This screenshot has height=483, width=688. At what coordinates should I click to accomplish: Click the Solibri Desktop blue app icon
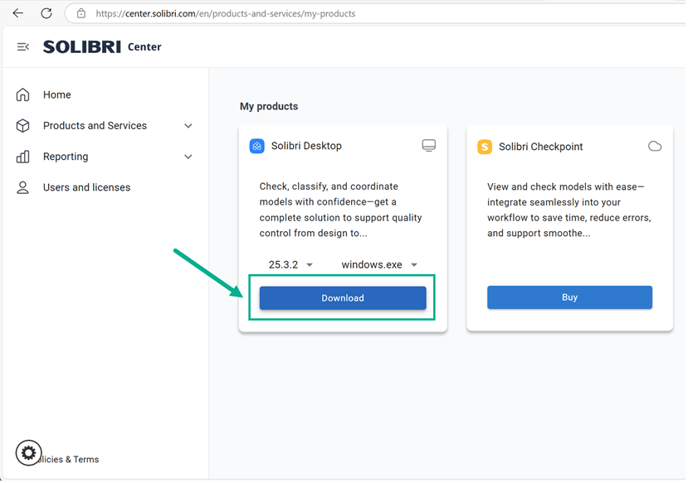[257, 146]
